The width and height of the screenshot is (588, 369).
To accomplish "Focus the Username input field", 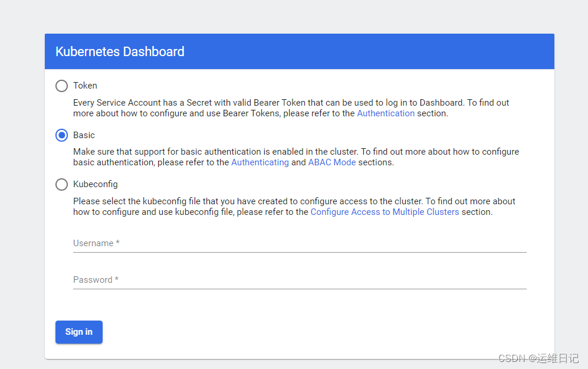I will pyautogui.click(x=300, y=243).
